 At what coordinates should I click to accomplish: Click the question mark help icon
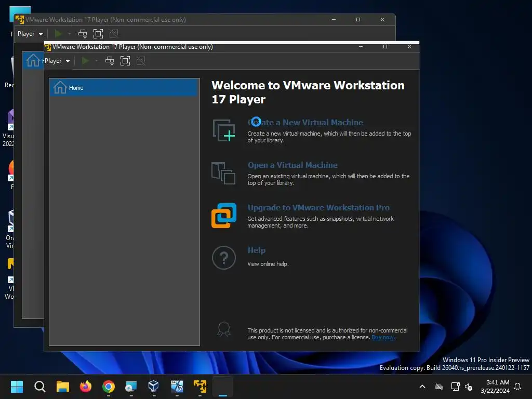pyautogui.click(x=224, y=258)
